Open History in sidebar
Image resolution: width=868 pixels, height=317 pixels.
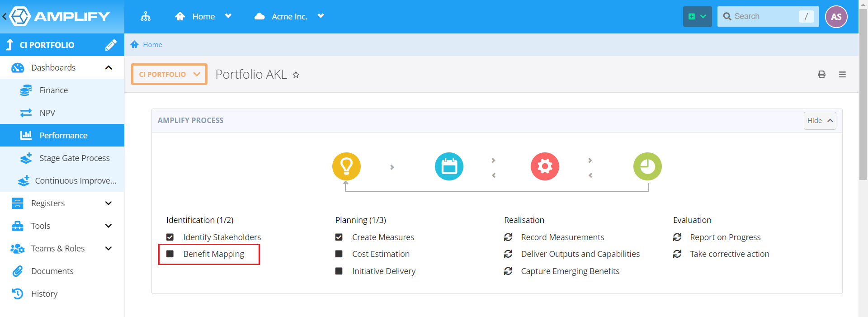pyautogui.click(x=62, y=294)
